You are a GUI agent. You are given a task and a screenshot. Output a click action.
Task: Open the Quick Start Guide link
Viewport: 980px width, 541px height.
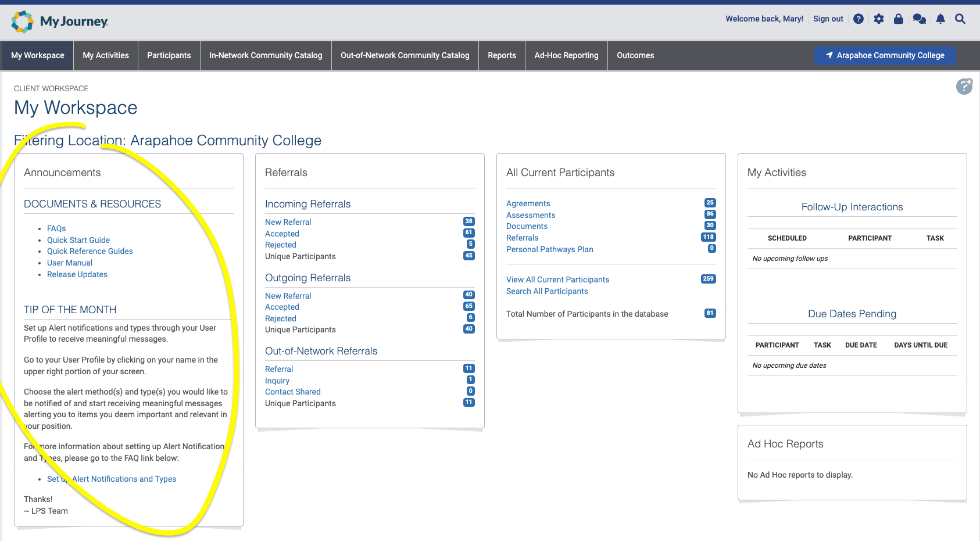point(78,240)
